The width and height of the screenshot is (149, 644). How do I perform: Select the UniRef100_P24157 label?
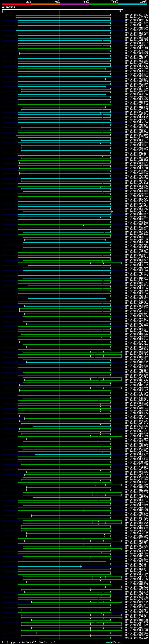[136, 280]
